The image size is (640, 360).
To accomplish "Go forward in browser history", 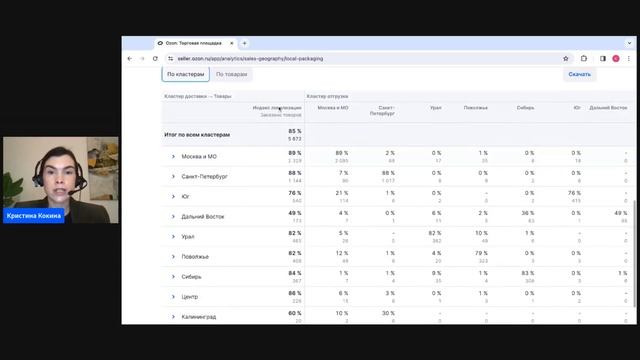I will point(142,59).
